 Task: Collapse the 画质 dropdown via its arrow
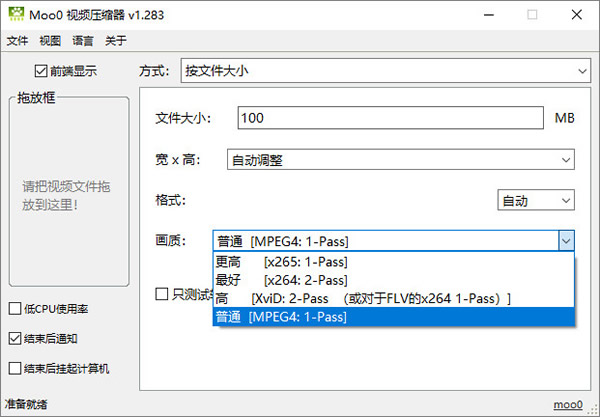pos(566,241)
